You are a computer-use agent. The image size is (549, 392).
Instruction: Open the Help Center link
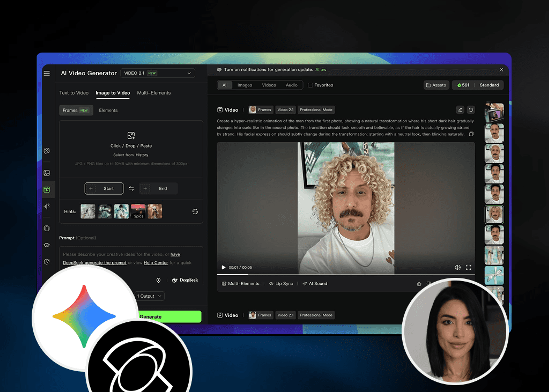[156, 263]
